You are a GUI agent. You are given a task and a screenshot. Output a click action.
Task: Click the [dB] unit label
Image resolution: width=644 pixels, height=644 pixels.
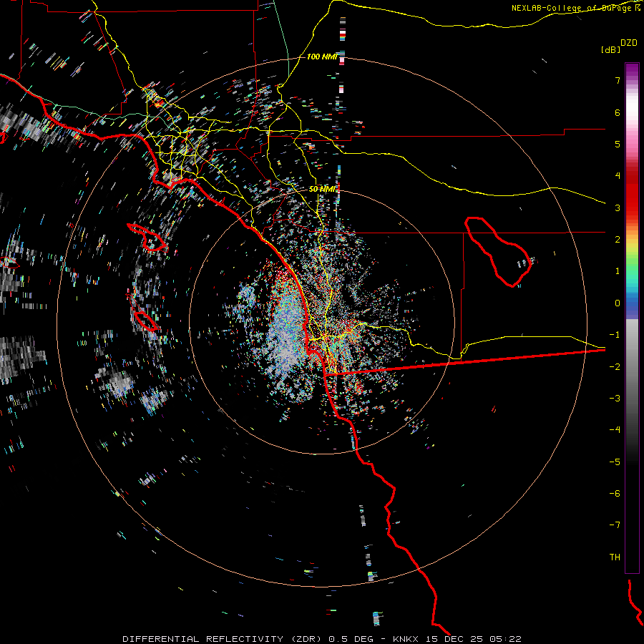(x=611, y=49)
